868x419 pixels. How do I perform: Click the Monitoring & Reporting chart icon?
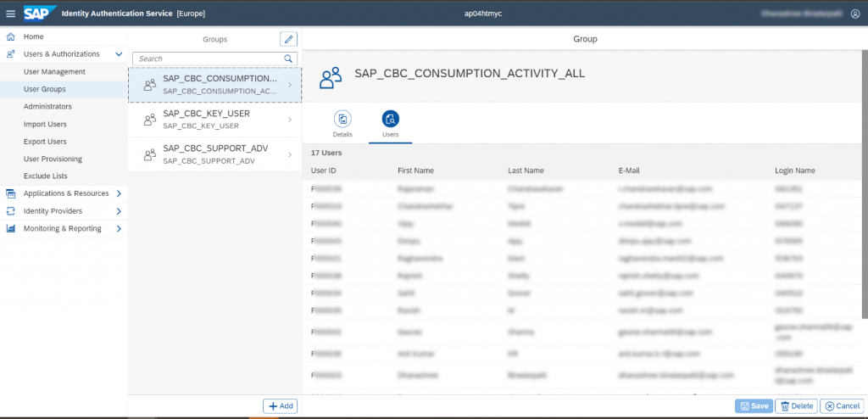10,228
